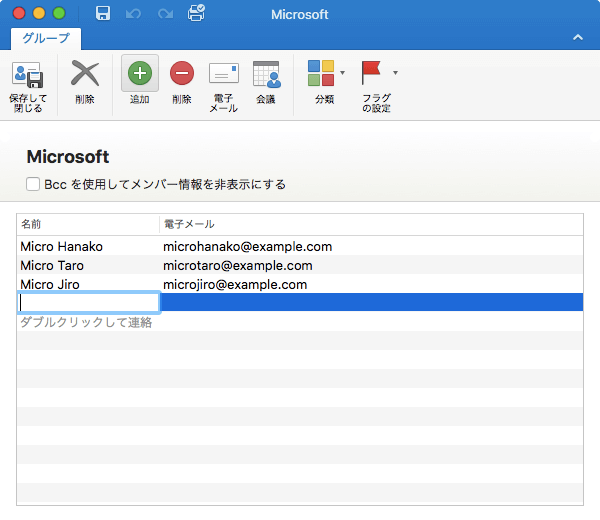Click the ダブルクリックして連絡 placeholder row
The width and height of the screenshot is (600, 520).
click(x=86, y=322)
